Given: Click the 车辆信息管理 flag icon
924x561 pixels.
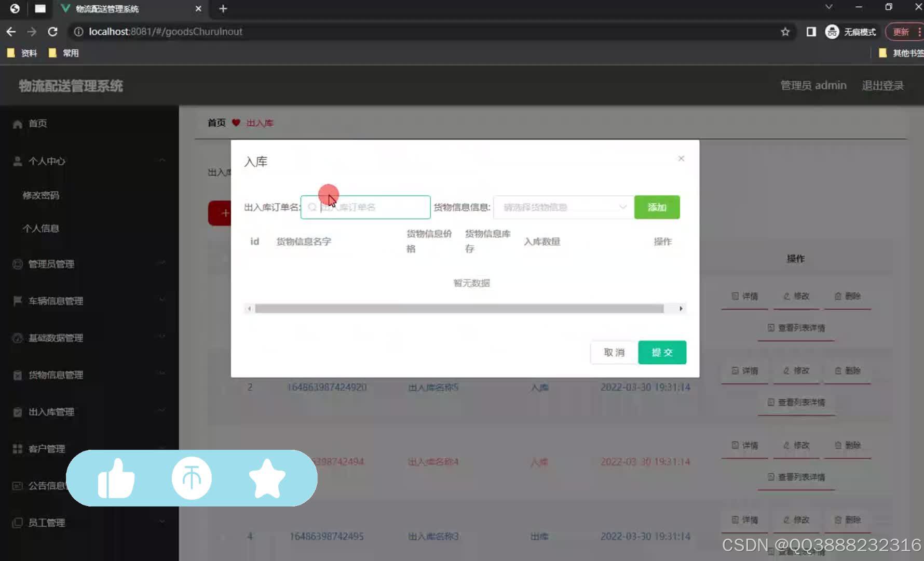Looking at the screenshot, I should pyautogui.click(x=17, y=301).
